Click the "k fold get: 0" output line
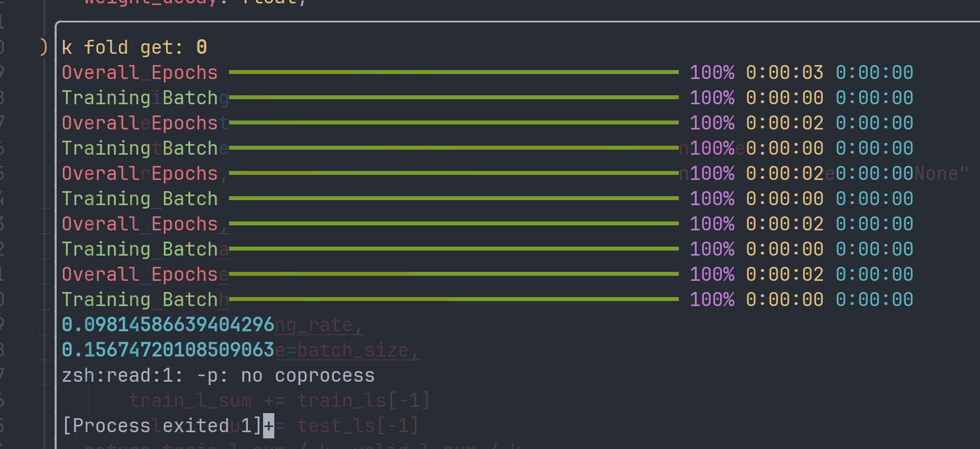The width and height of the screenshot is (980, 449). pos(134,47)
